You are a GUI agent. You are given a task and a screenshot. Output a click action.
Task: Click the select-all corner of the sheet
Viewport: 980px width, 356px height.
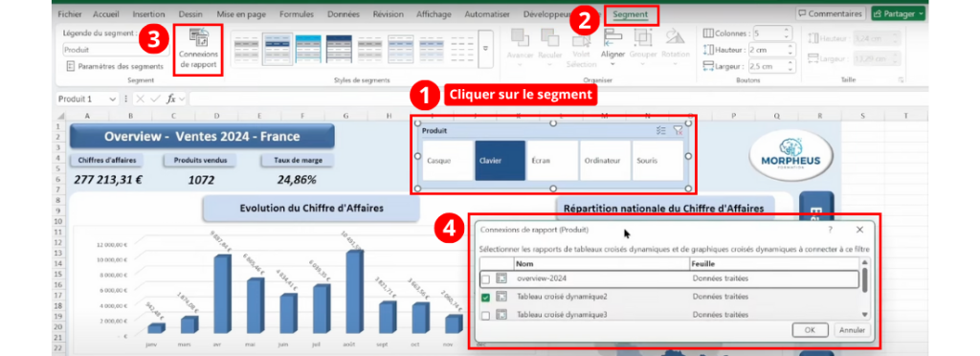click(60, 116)
